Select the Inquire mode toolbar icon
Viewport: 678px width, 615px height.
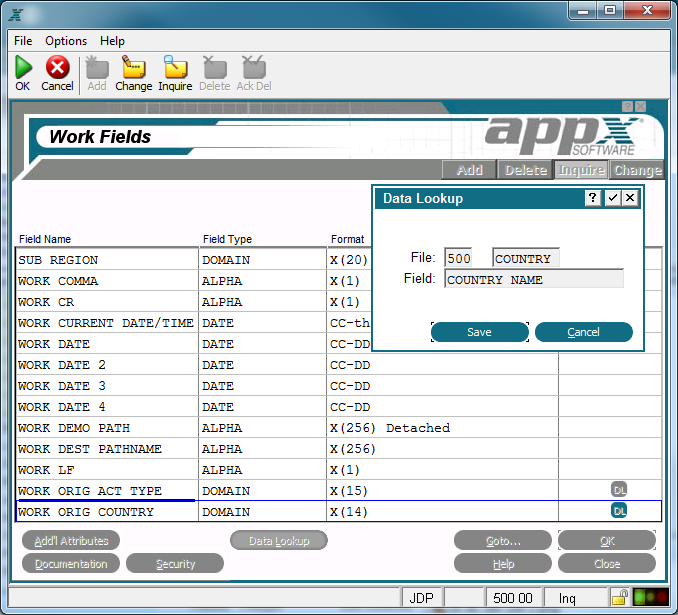coord(175,67)
